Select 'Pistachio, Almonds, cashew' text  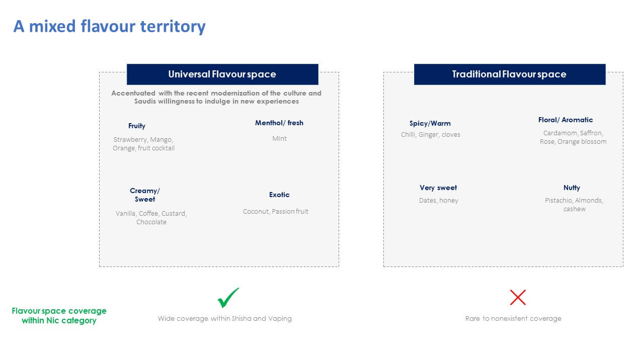point(574,205)
